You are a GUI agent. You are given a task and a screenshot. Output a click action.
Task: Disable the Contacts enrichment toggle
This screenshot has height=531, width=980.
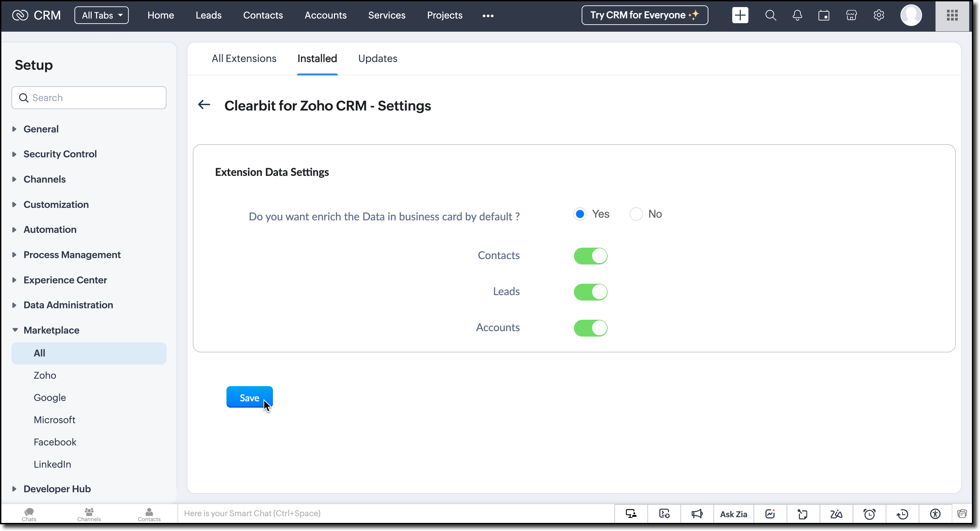pyautogui.click(x=590, y=256)
